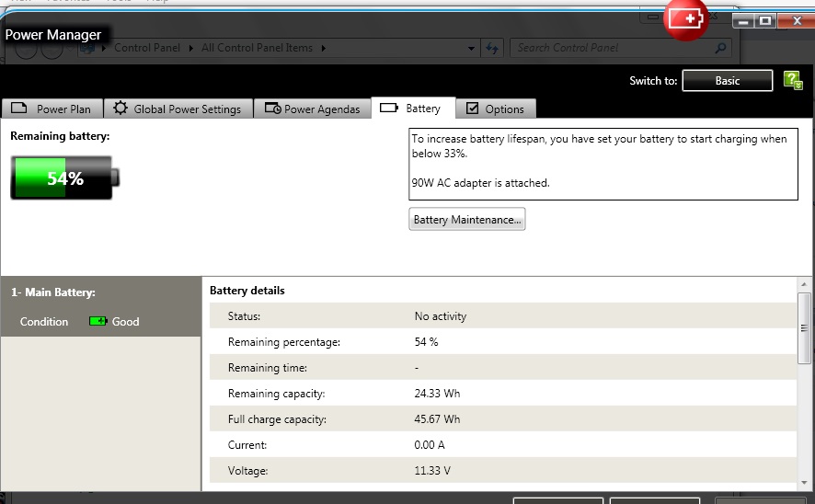Click All Control Panel Items breadcrumb

click(257, 48)
